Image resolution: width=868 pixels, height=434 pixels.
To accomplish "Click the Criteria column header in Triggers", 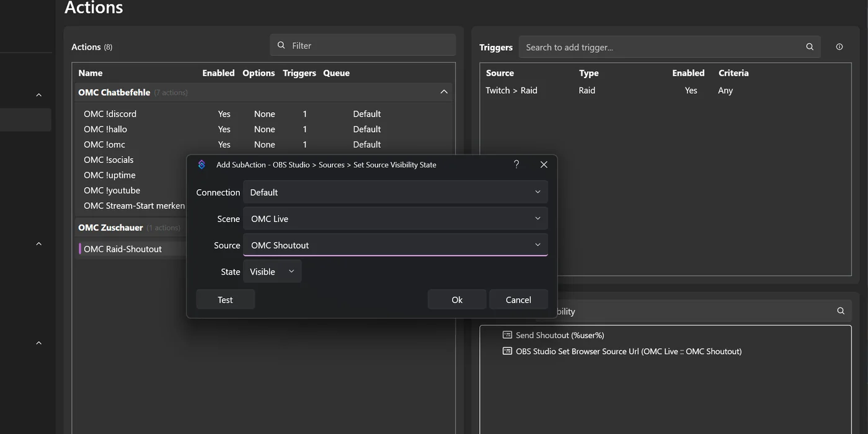I will tap(733, 73).
